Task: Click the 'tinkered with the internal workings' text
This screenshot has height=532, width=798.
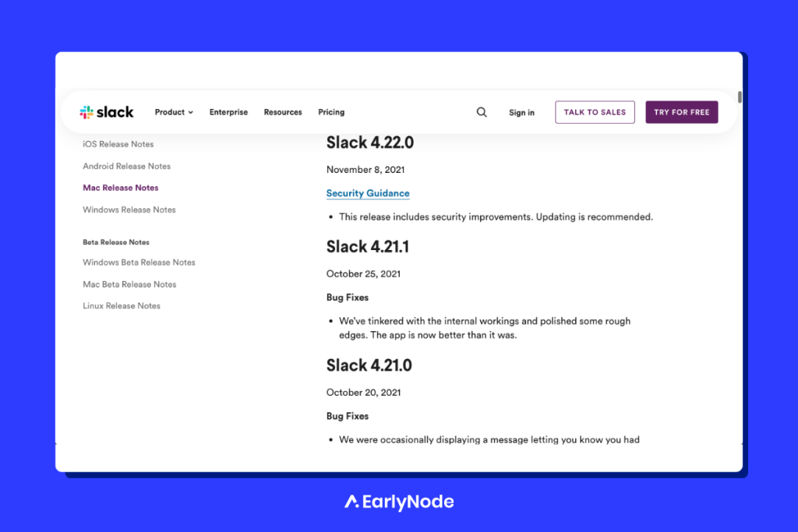Action: [x=485, y=328]
